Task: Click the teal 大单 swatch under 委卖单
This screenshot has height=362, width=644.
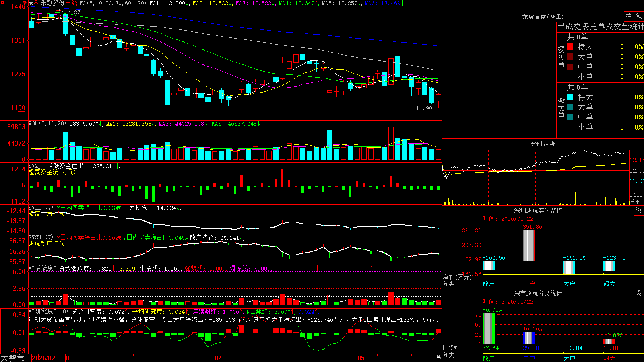Action: click(570, 107)
